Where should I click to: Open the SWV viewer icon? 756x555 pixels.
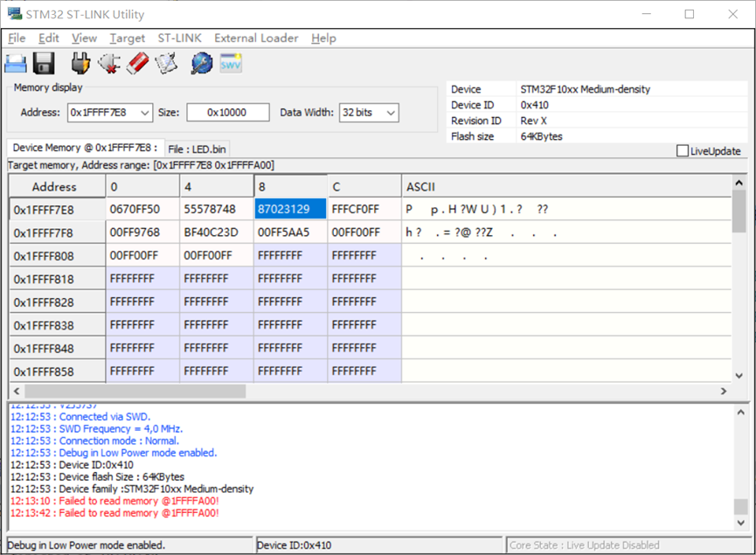click(x=231, y=63)
